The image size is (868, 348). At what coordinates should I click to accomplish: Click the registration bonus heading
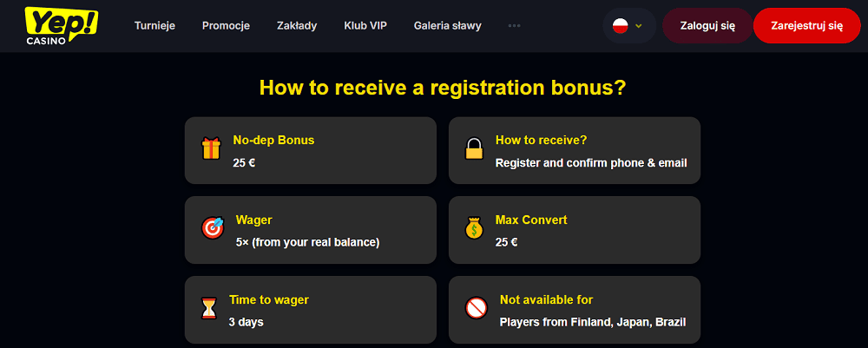pyautogui.click(x=443, y=88)
